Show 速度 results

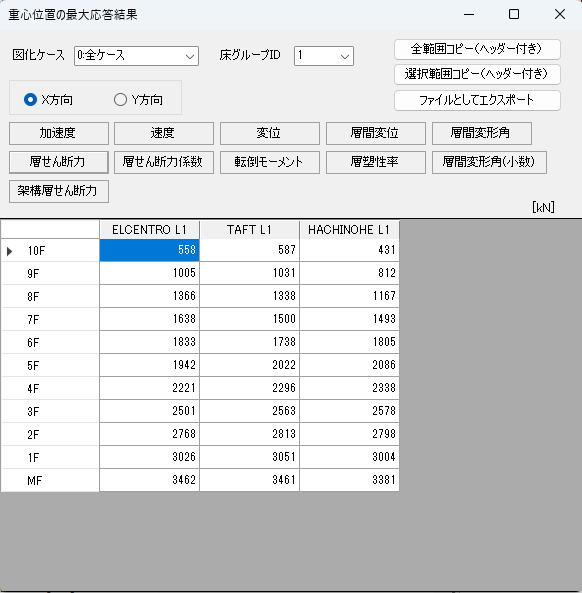tap(164, 133)
